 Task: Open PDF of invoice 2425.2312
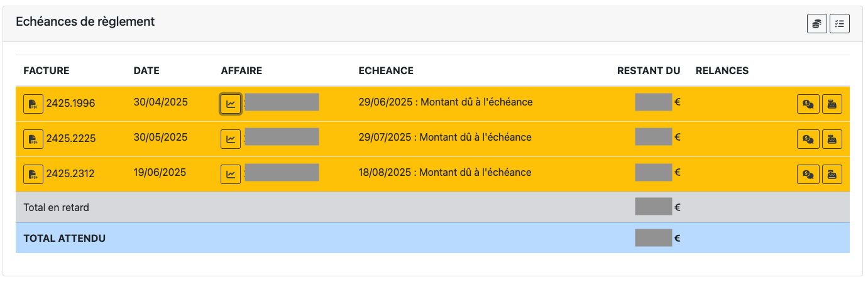pos(33,174)
